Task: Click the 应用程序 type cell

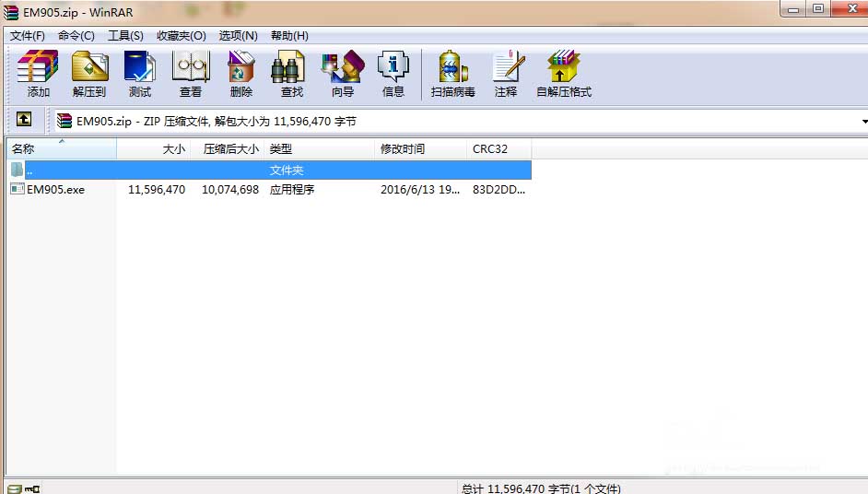Action: click(292, 190)
